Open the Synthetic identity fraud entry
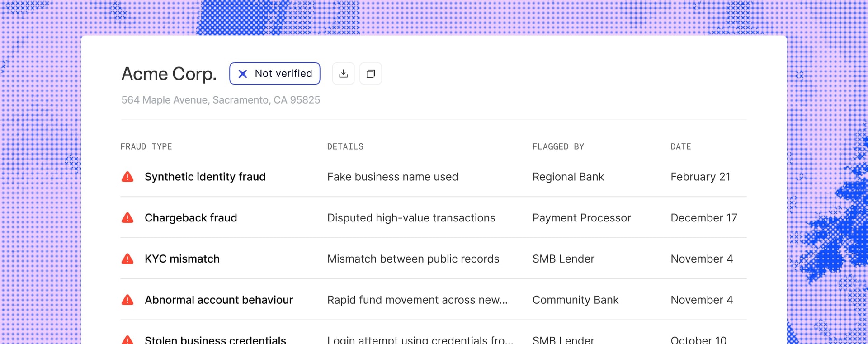Image resolution: width=868 pixels, height=344 pixels. click(x=205, y=177)
